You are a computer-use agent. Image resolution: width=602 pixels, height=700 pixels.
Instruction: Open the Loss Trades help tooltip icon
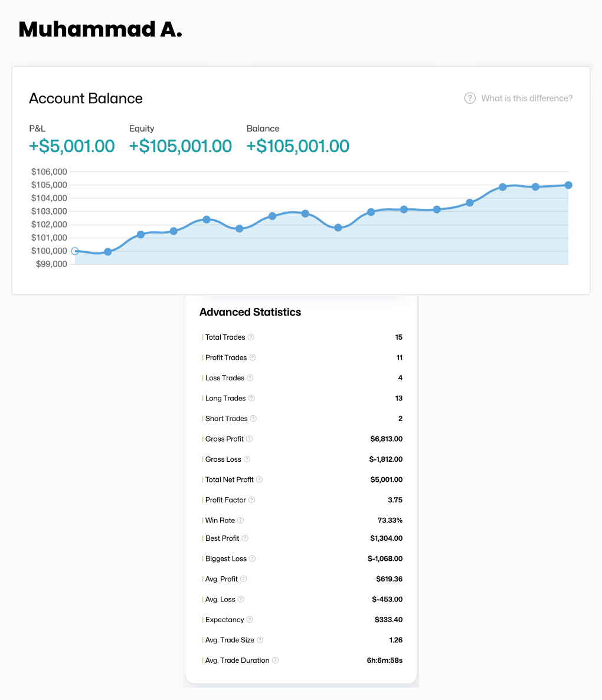click(x=250, y=378)
